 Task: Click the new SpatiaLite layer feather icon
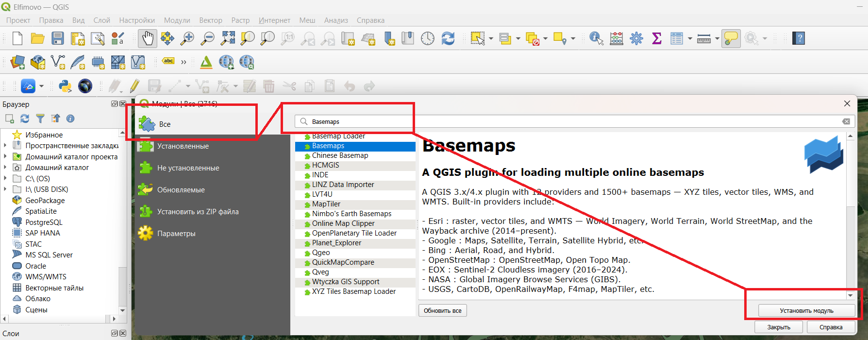(78, 62)
